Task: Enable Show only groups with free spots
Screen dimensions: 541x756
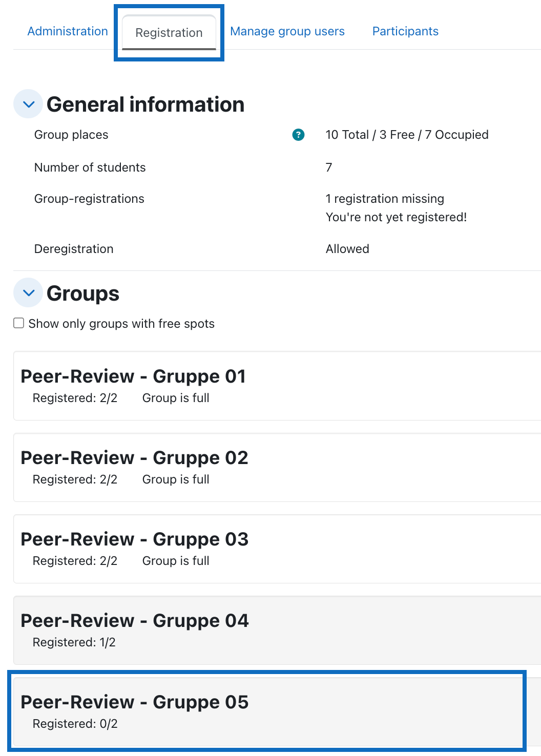Action: [x=19, y=323]
